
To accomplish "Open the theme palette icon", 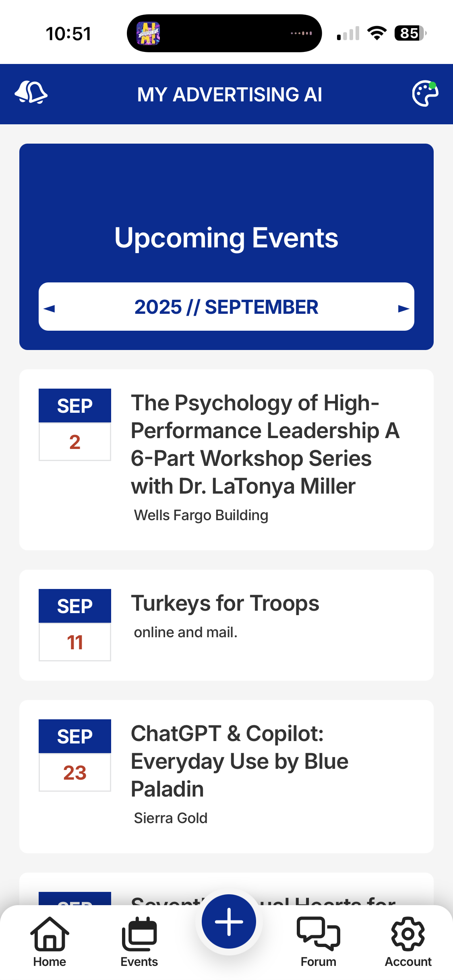I will [425, 94].
